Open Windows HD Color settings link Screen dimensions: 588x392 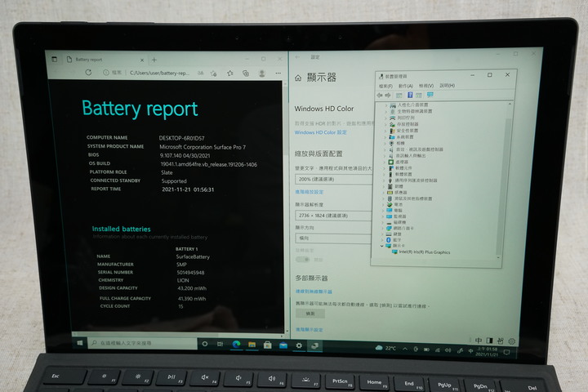[321, 132]
